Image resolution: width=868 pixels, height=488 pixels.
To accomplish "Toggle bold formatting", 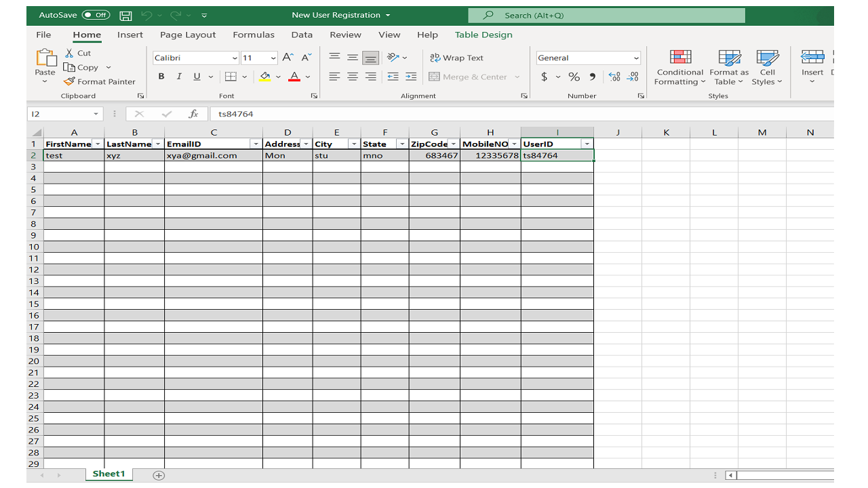I will [161, 77].
